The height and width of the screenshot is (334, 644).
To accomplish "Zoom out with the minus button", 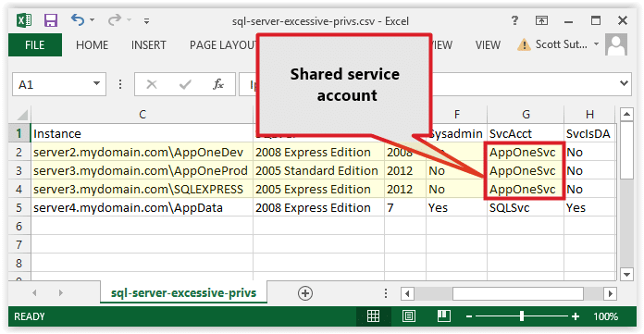I will pos(469,316).
